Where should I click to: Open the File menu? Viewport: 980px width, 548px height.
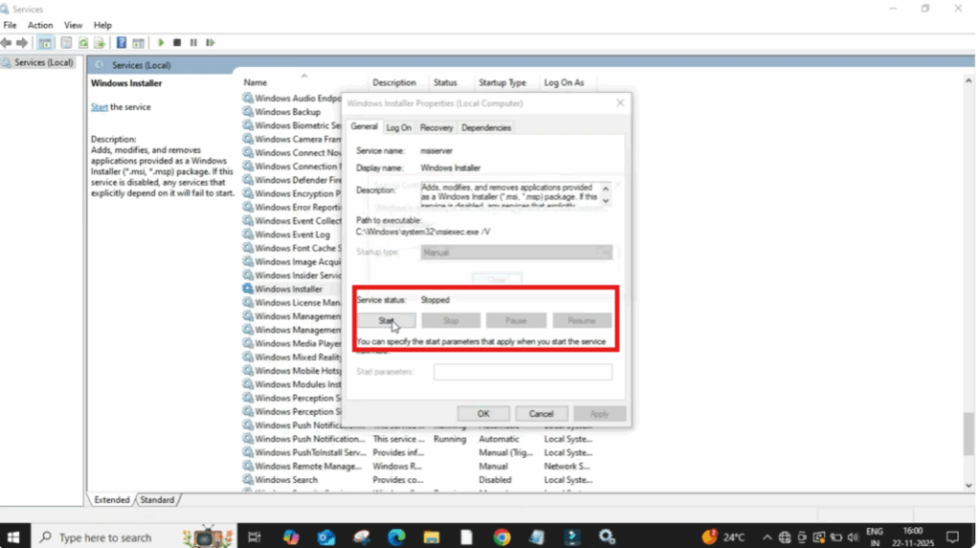pyautogui.click(x=10, y=25)
